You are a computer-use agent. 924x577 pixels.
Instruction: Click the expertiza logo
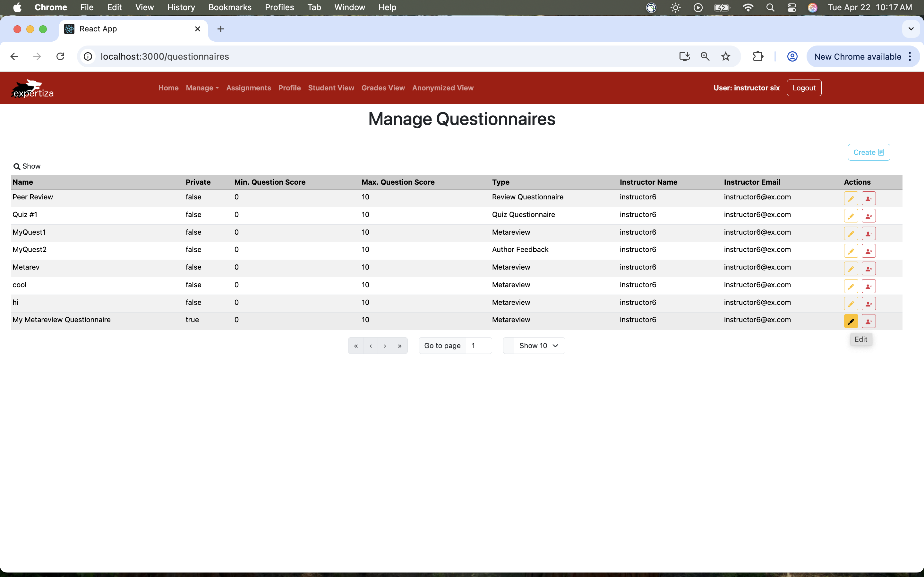point(32,88)
